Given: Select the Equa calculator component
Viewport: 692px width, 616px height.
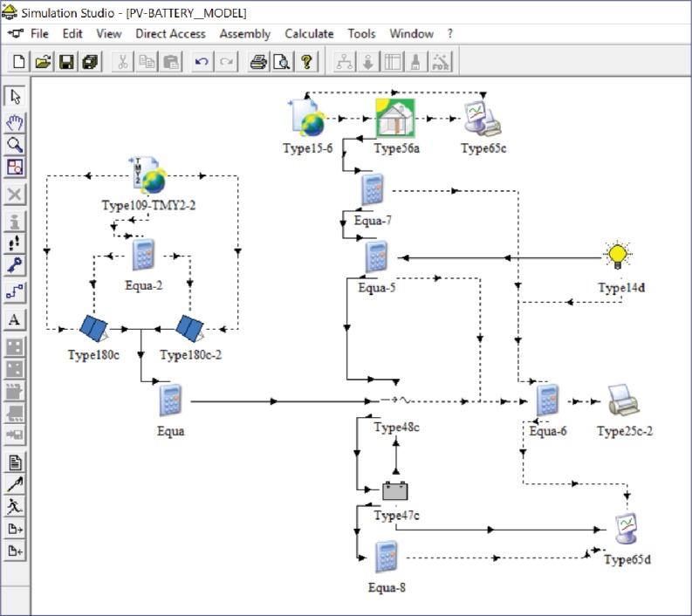Looking at the screenshot, I should 170,400.
